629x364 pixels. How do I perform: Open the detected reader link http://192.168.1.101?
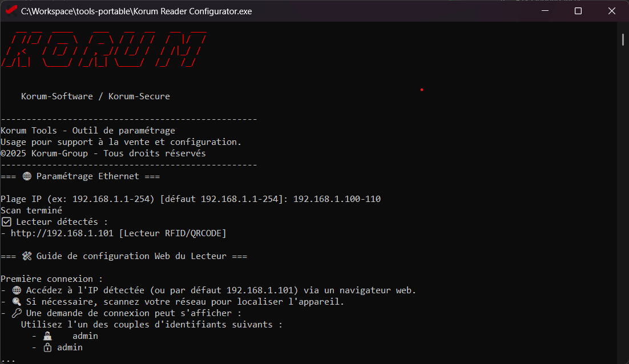[62, 233]
